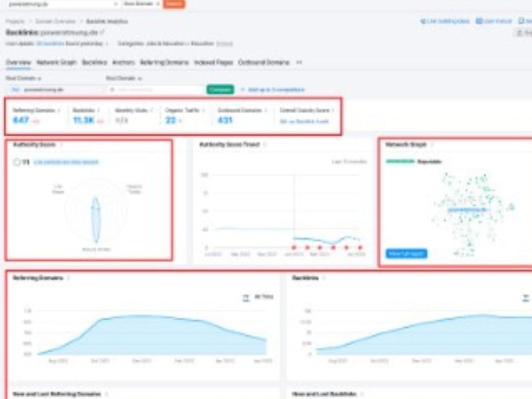
Task: Clear the domain search field
Action: tap(115, 4)
